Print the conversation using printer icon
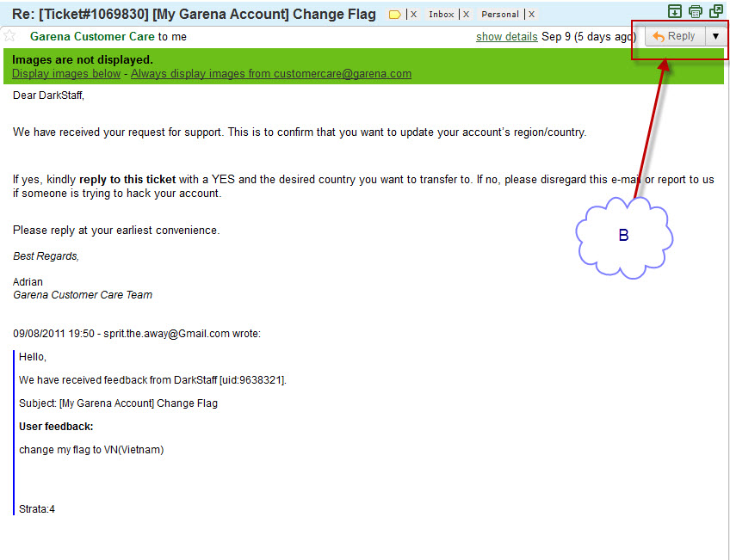This screenshot has width=730, height=560. (696, 11)
